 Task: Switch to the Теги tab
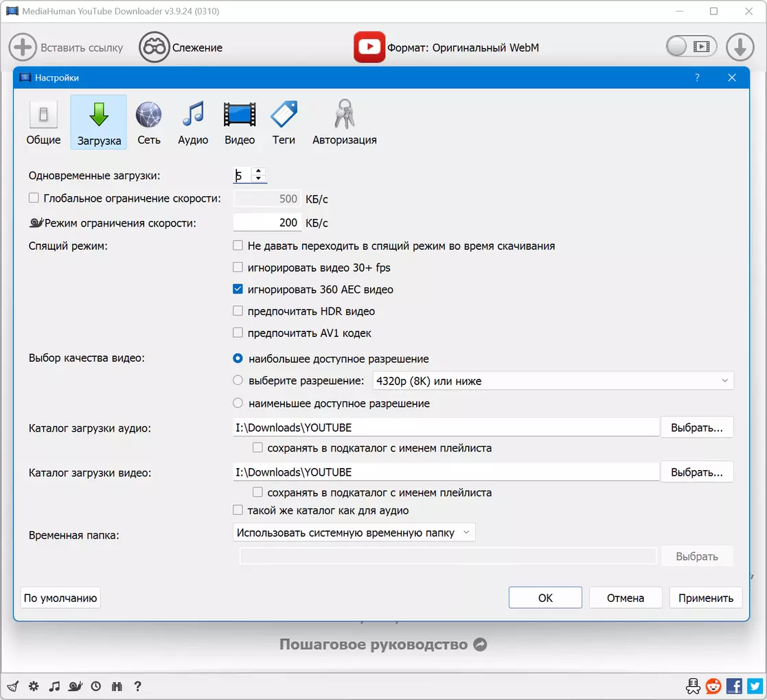pyautogui.click(x=284, y=122)
